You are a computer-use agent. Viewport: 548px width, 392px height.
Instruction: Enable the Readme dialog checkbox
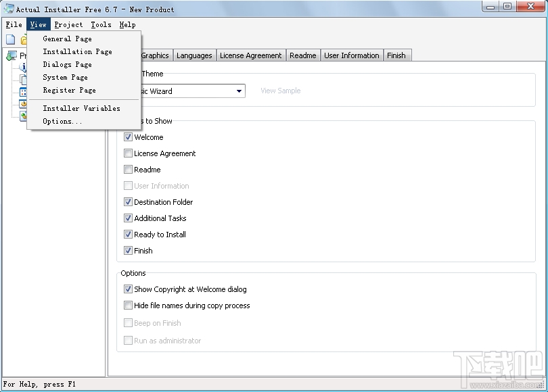[128, 169]
